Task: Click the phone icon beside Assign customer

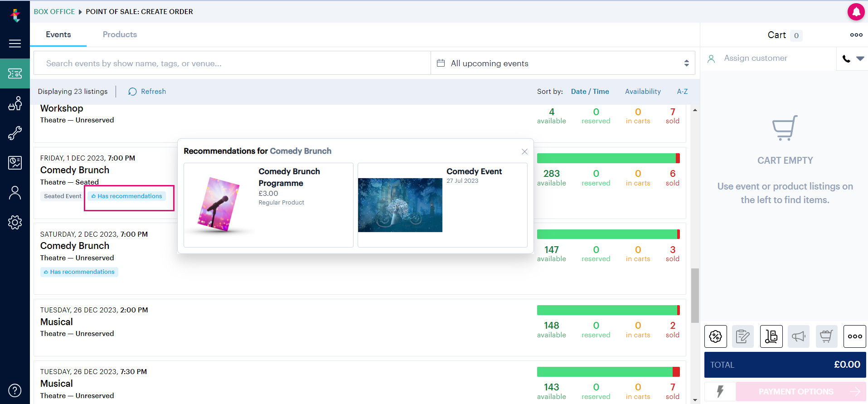Action: point(846,58)
